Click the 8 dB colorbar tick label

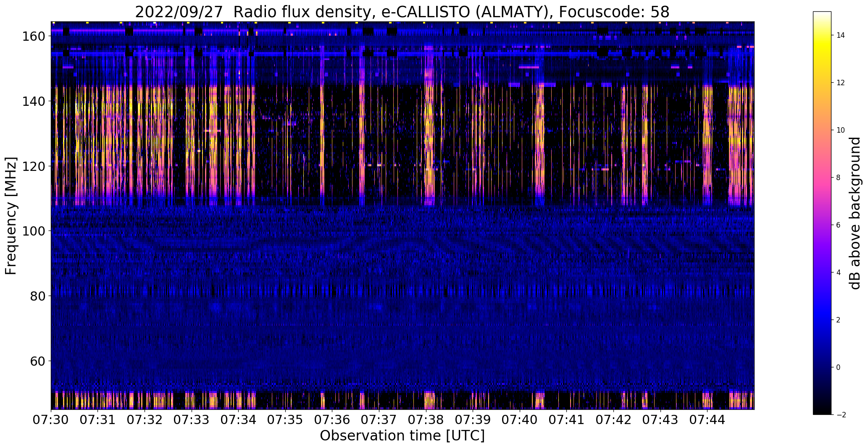click(x=839, y=178)
